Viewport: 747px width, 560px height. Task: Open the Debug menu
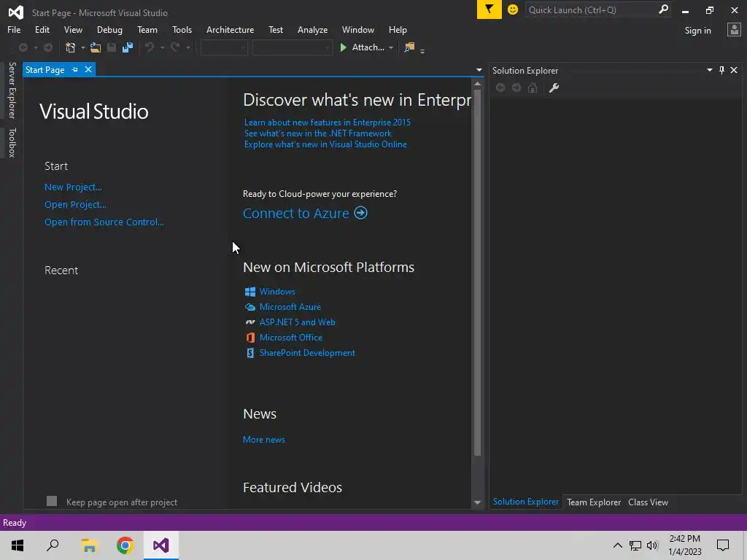pos(109,29)
